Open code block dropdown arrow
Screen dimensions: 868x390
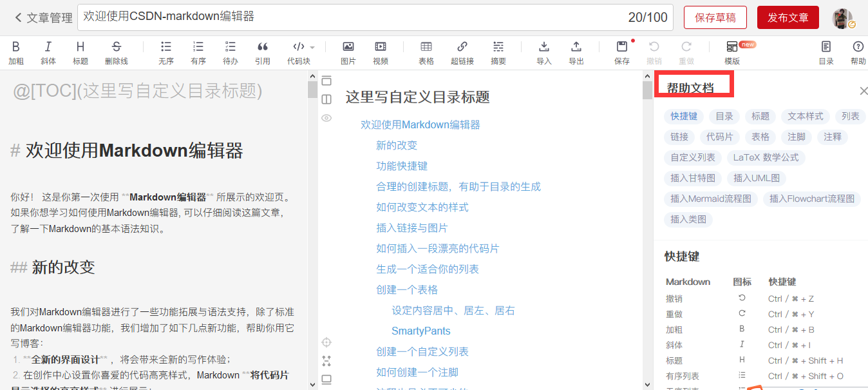click(312, 47)
